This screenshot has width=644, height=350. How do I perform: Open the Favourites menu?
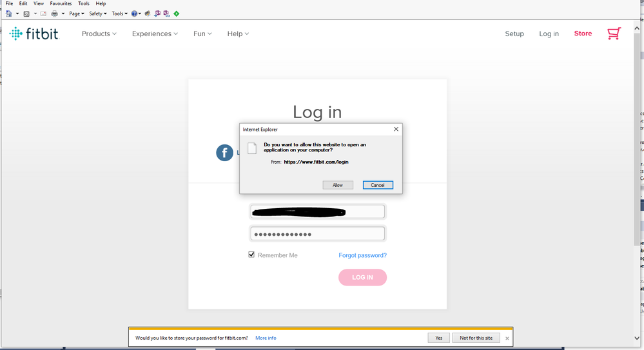tap(61, 3)
